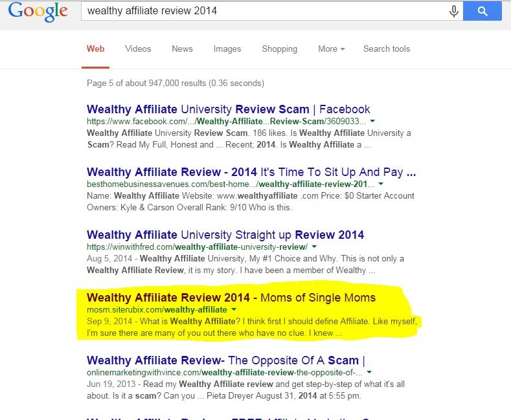Click snippet text 'Owners: Kyle & Carson Overall Rank'

click(x=157, y=207)
